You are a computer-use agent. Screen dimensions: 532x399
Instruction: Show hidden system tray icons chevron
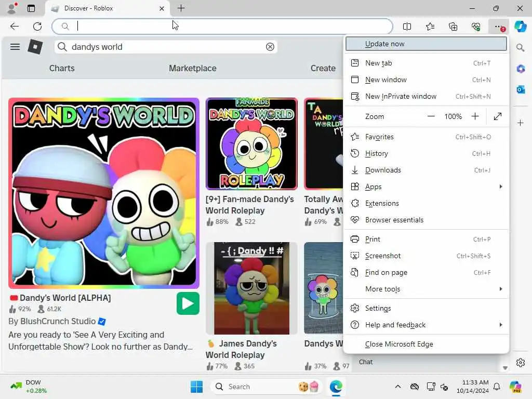(x=398, y=387)
